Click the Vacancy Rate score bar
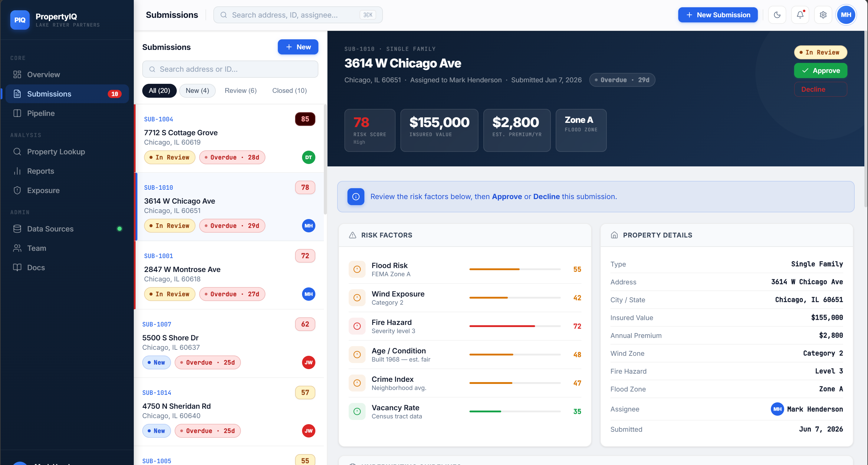Image resolution: width=868 pixels, height=465 pixels. [515, 411]
